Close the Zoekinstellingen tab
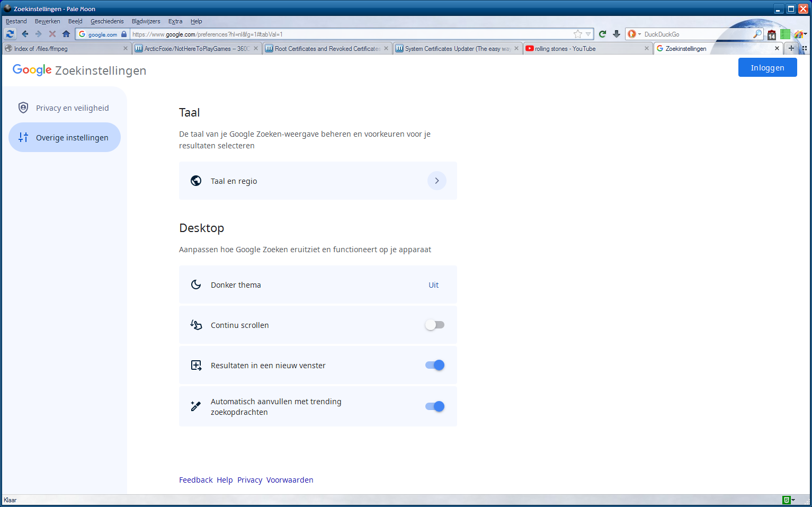Screen dimensions: 812x507 coord(777,48)
